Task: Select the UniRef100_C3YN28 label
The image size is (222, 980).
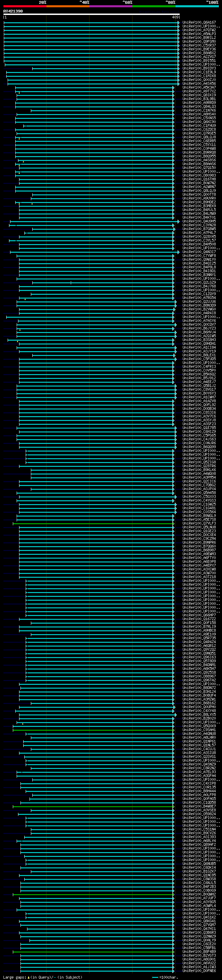Action: pos(199,225)
